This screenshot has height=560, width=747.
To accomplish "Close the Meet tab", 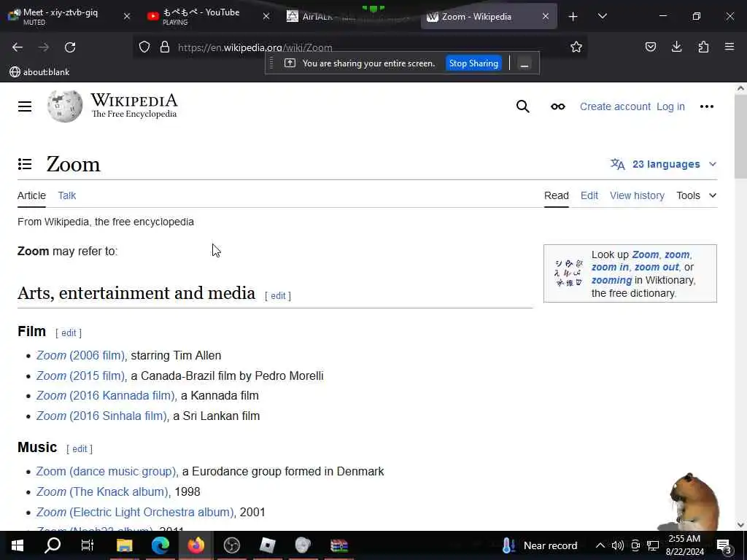I will [x=127, y=16].
